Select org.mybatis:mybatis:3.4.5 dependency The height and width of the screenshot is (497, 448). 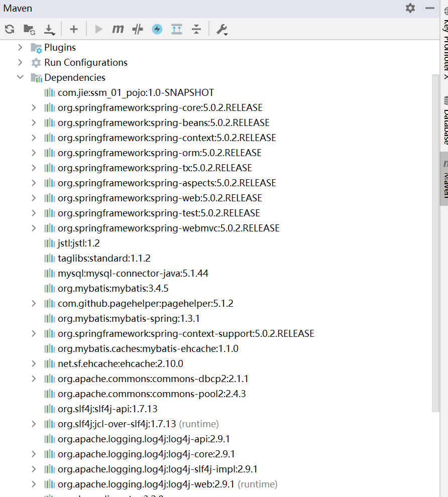point(113,289)
